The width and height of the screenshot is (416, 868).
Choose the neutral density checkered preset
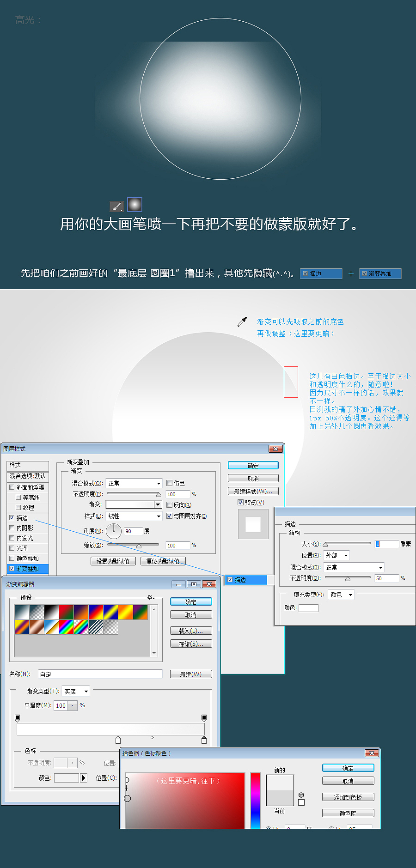110,627
